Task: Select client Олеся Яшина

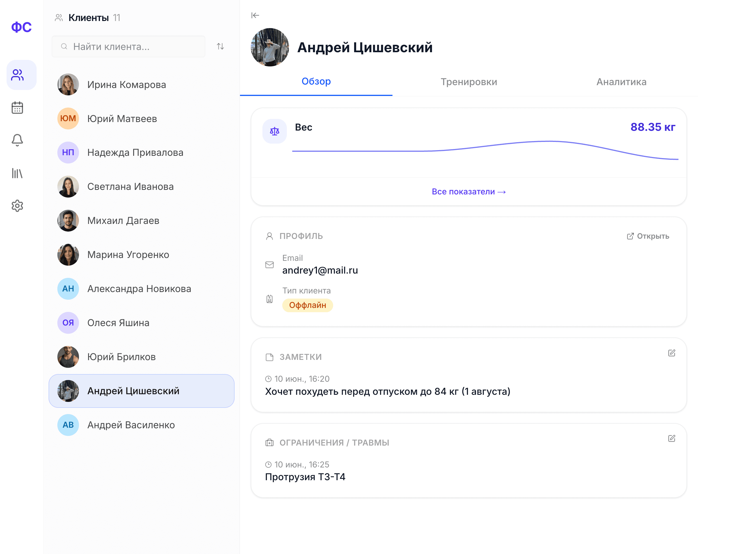Action: pos(142,323)
